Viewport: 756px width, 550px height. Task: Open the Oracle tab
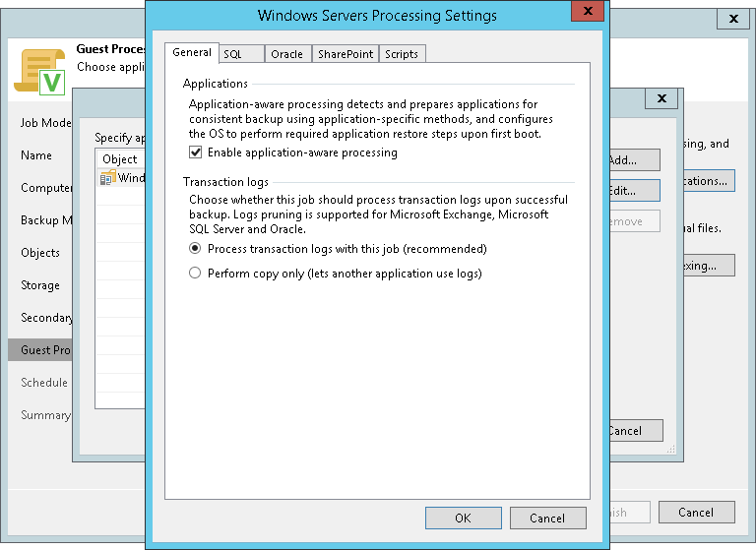pyautogui.click(x=287, y=54)
